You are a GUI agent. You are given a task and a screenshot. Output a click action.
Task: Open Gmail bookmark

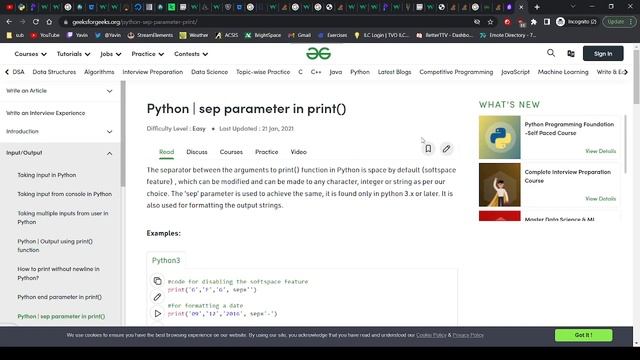coord(299,35)
